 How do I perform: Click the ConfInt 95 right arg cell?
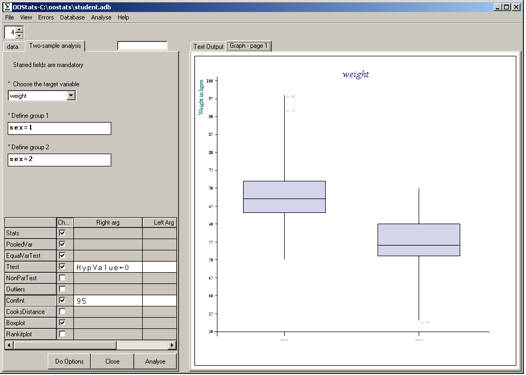tap(108, 301)
